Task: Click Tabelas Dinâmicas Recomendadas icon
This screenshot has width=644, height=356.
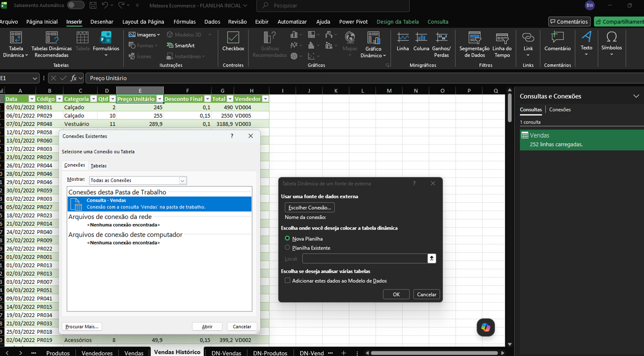Action: pyautogui.click(x=51, y=45)
